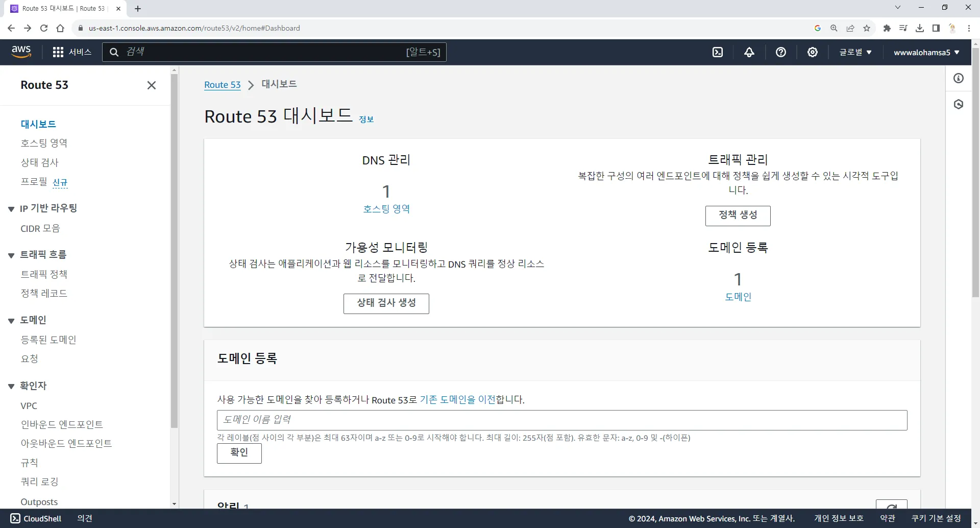
Task: Open 등록된 도메인 in the sidebar
Action: click(48, 340)
